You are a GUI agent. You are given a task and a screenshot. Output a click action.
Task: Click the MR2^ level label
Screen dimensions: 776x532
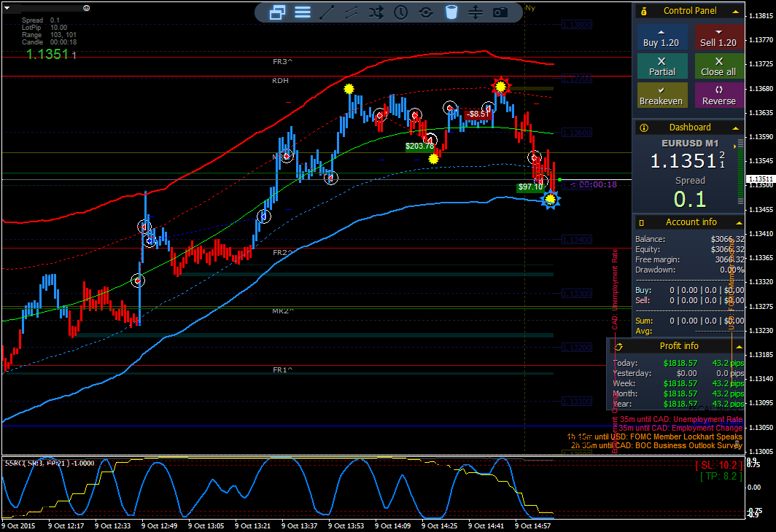click(x=283, y=311)
